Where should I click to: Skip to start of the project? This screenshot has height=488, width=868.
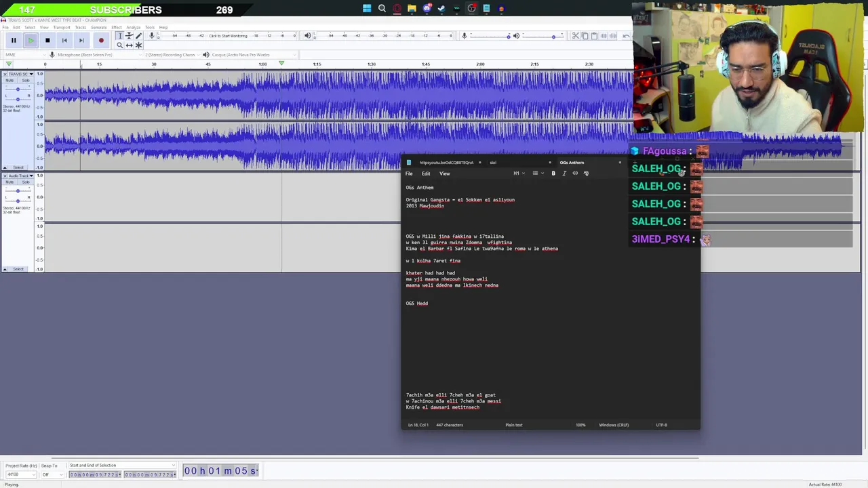click(64, 40)
